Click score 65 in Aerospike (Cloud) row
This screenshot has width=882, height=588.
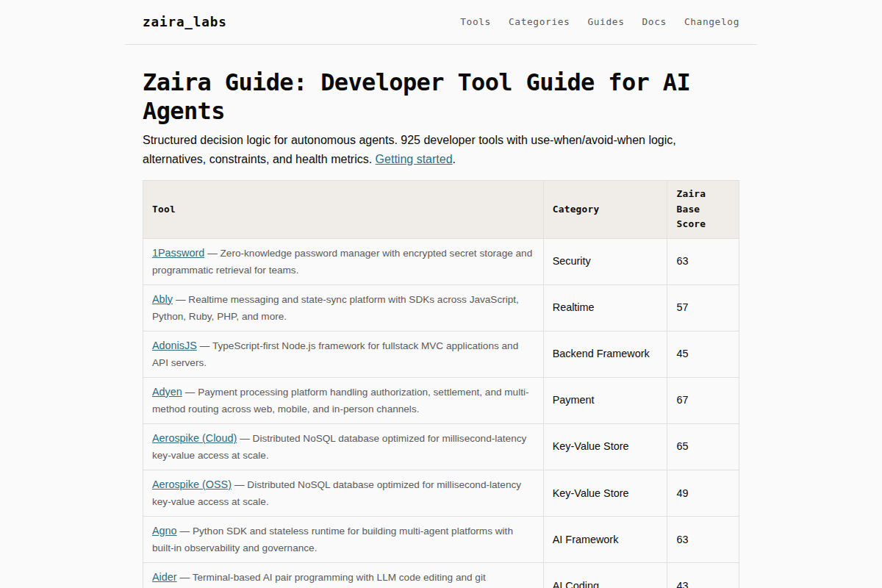click(x=703, y=447)
